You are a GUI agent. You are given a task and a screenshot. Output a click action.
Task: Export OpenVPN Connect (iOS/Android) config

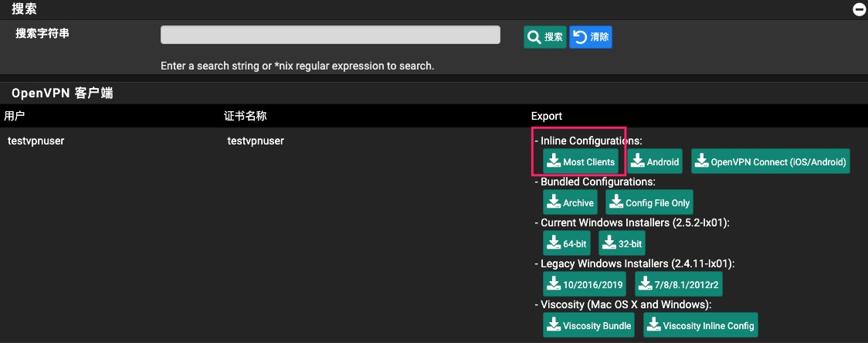tap(770, 162)
